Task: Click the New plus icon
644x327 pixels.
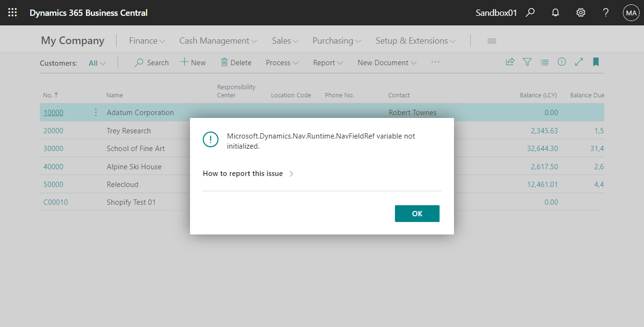Action: (x=183, y=62)
